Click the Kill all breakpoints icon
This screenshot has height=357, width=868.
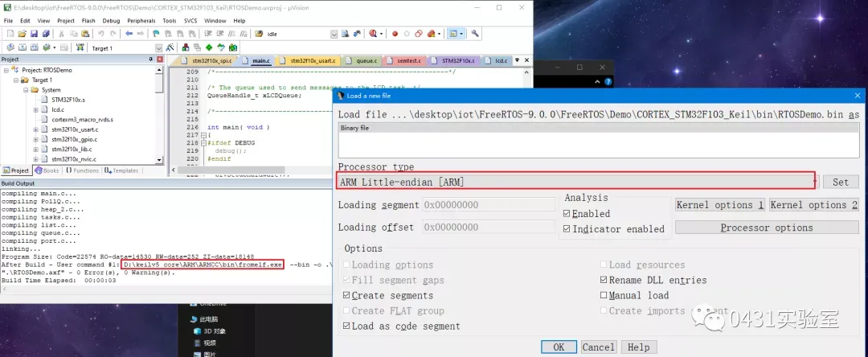point(431,34)
